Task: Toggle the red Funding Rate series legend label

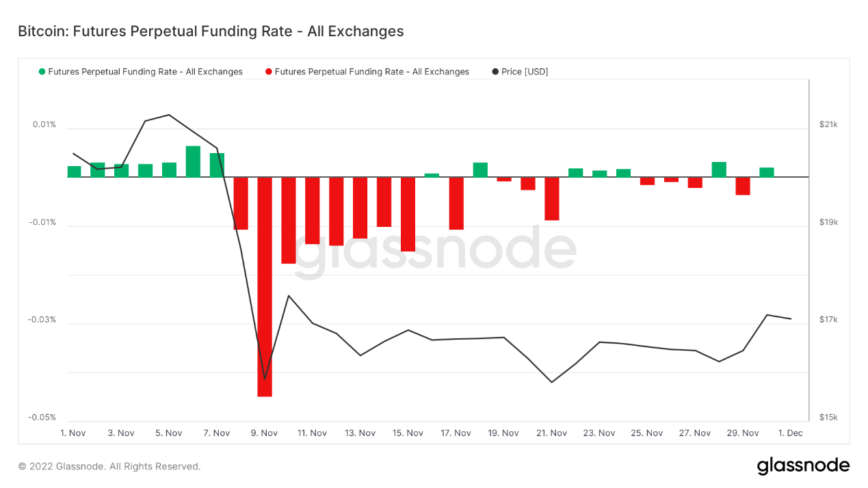Action: [371, 72]
